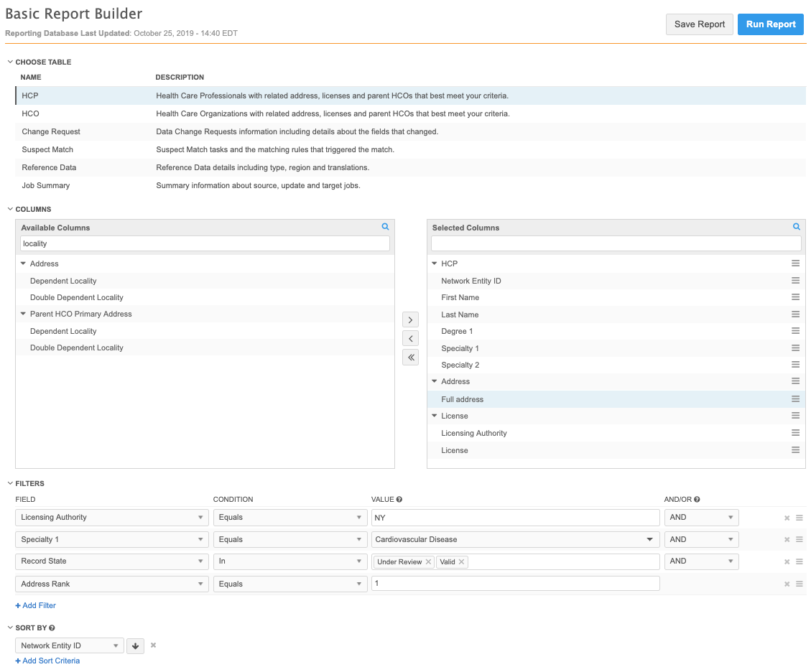Click the move right arrow button
This screenshot has height=672, width=811.
coord(410,319)
